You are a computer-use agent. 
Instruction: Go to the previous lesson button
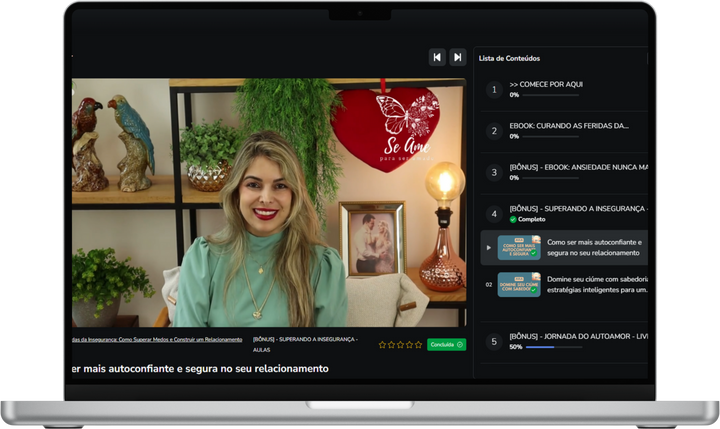(437, 57)
